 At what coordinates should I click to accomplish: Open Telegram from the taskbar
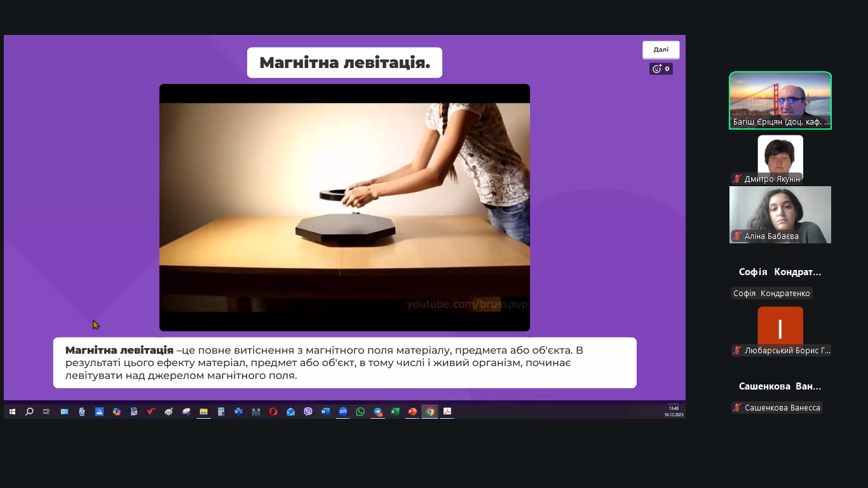coord(378,412)
